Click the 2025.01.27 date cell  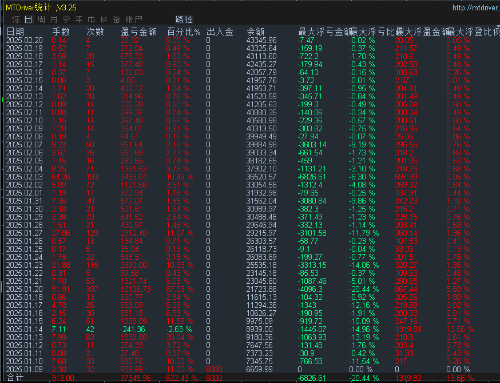[25, 233]
